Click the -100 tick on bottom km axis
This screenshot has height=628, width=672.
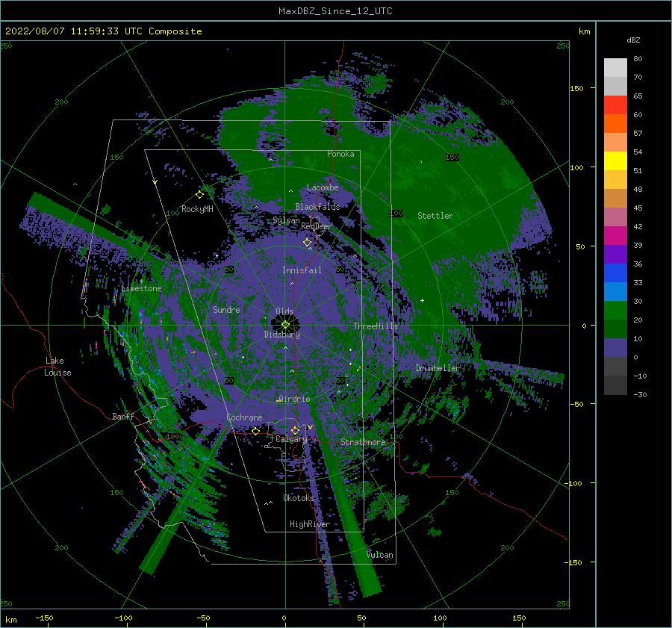(x=123, y=618)
